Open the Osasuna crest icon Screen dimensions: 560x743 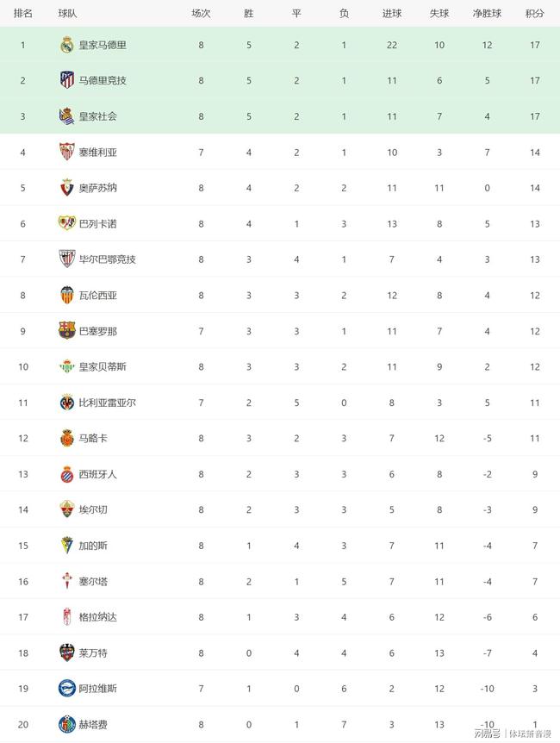coord(67,188)
